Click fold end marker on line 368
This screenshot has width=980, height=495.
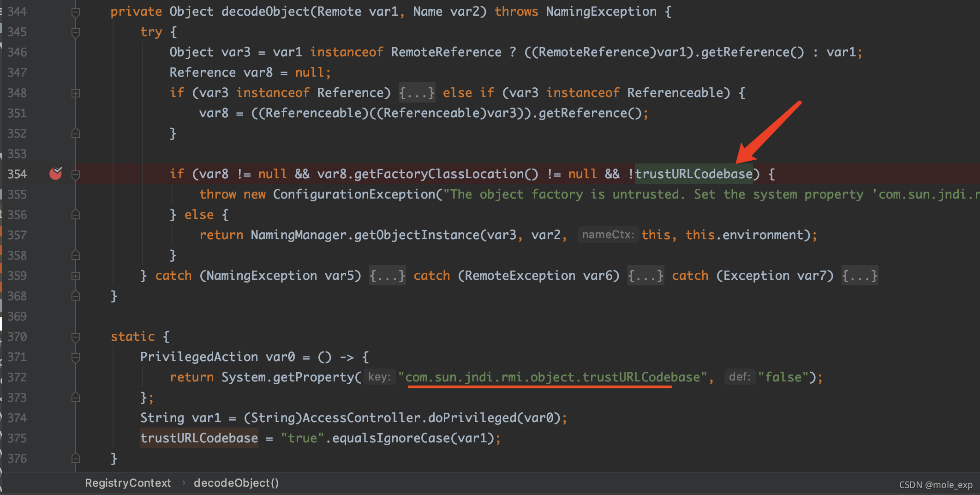tap(76, 296)
